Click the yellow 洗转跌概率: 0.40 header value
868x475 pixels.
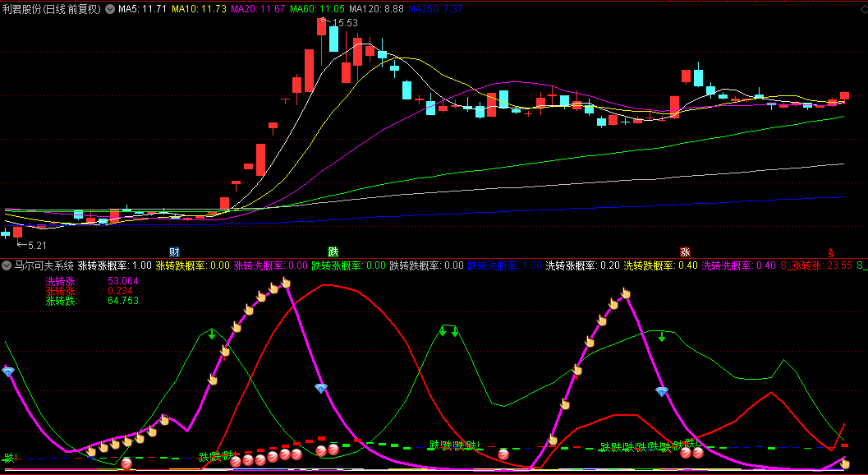point(660,265)
